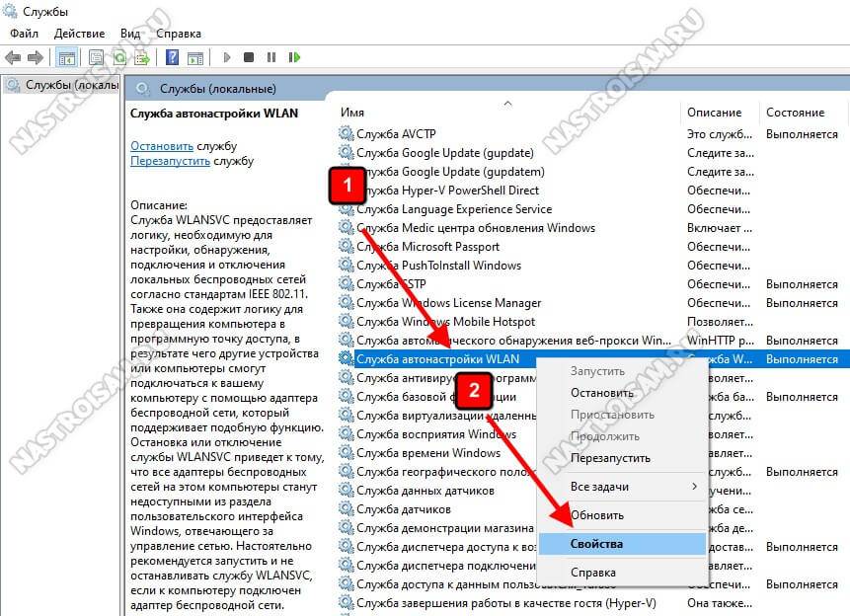Toggle the show/hide console tree icon
850x616 pixels.
point(67,57)
